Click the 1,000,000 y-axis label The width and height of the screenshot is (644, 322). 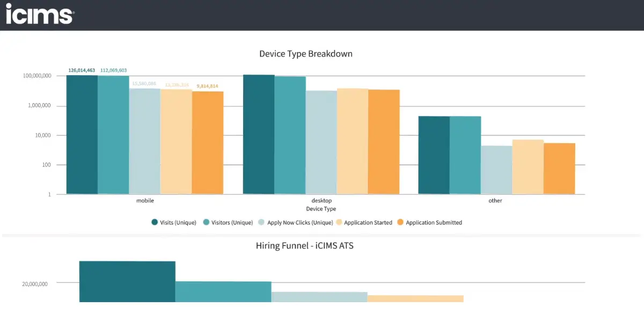[40, 106]
